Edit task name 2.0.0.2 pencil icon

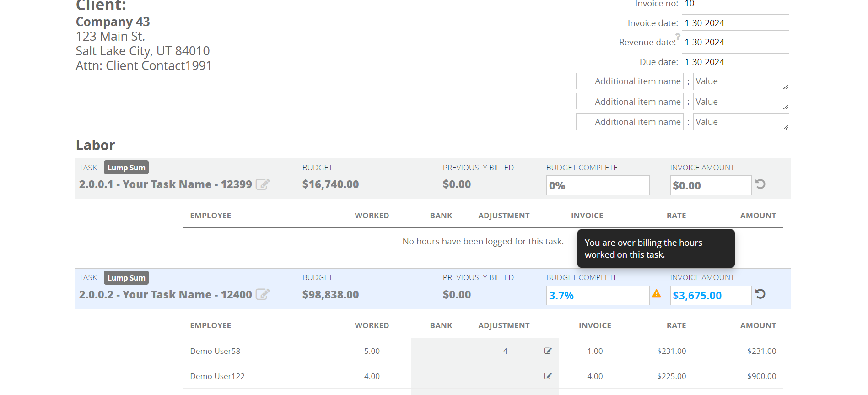coord(263,294)
